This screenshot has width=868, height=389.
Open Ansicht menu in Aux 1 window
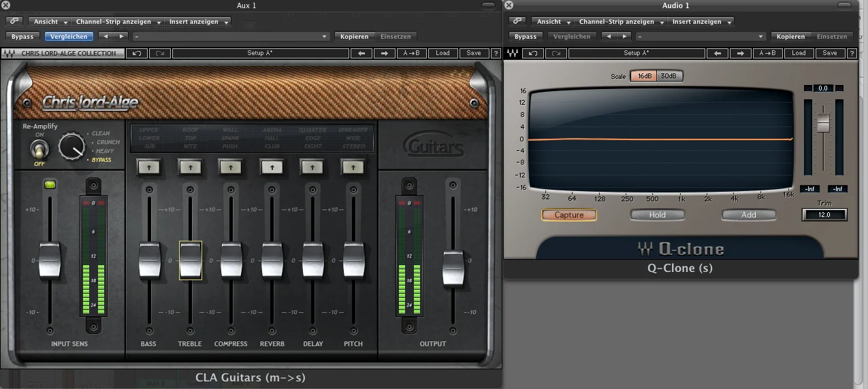49,22
